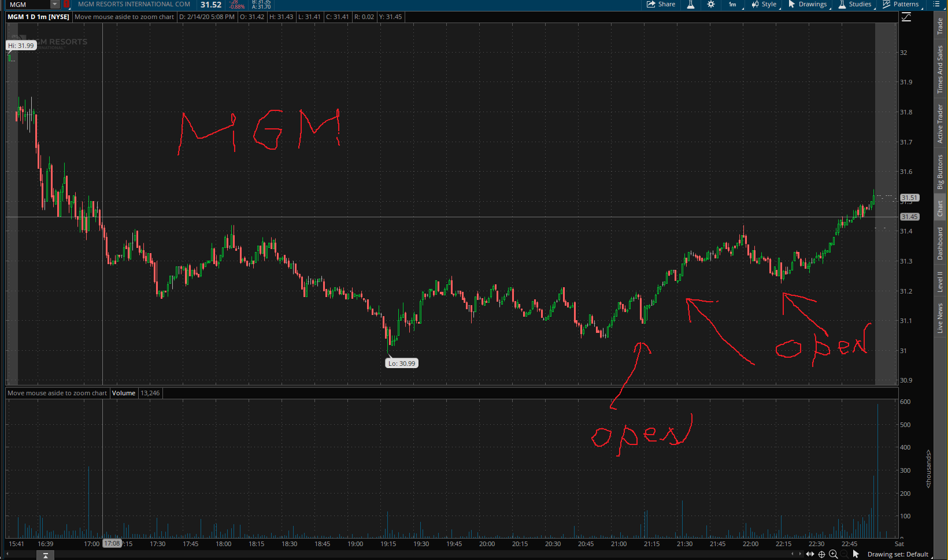Click the red symbol link color icon
This screenshot has width=948, height=560.
(66, 4)
